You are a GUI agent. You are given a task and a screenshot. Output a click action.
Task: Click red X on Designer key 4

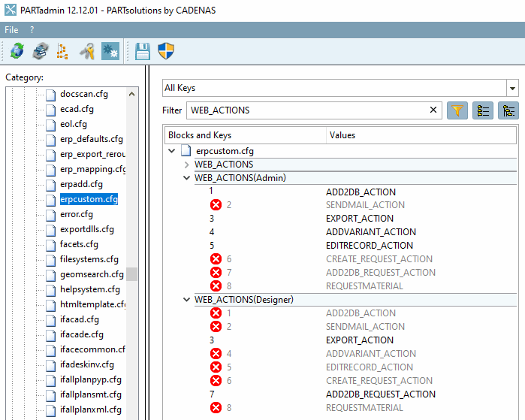pyautogui.click(x=216, y=354)
